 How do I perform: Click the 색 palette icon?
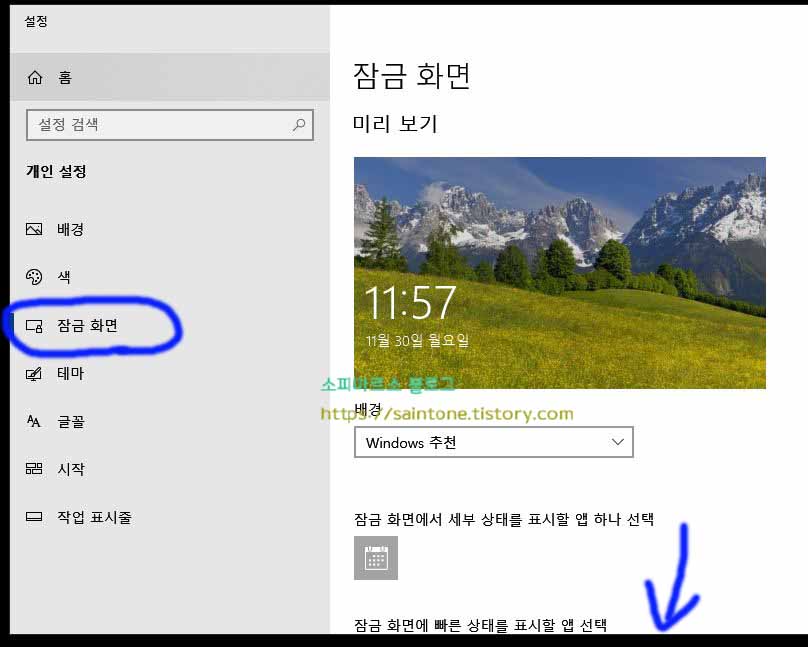pos(34,277)
